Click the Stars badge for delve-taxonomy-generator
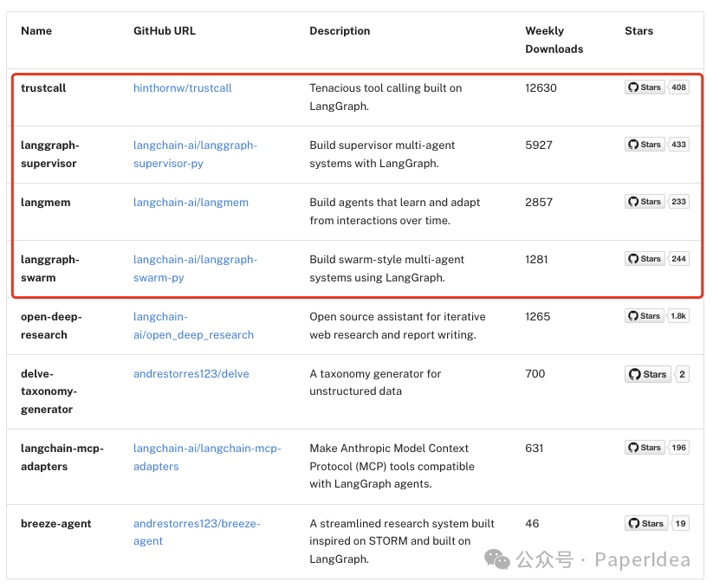 [648, 374]
